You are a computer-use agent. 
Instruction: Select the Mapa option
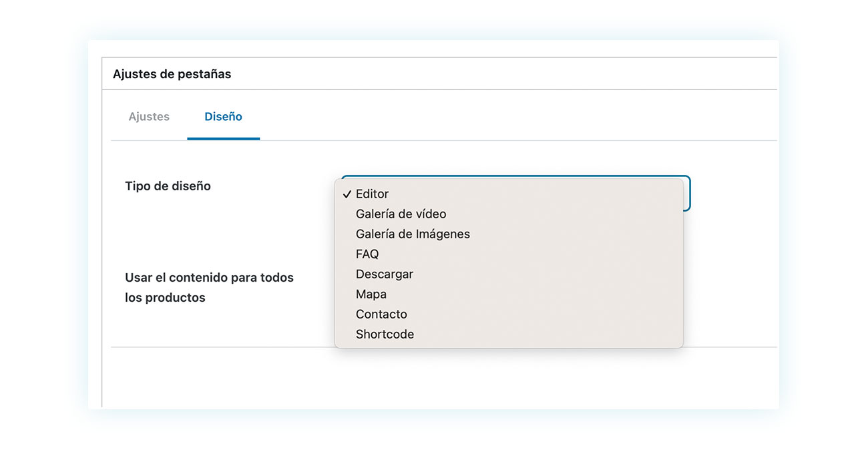(509, 294)
